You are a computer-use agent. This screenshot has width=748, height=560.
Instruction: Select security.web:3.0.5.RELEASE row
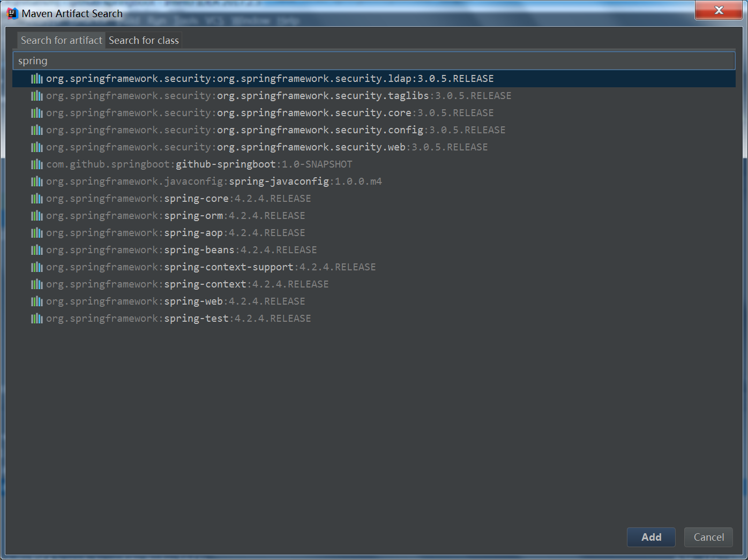[374, 147]
